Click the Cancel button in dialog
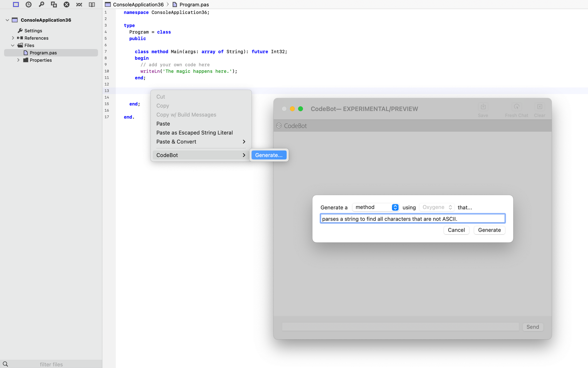588x368 pixels. pos(456,230)
